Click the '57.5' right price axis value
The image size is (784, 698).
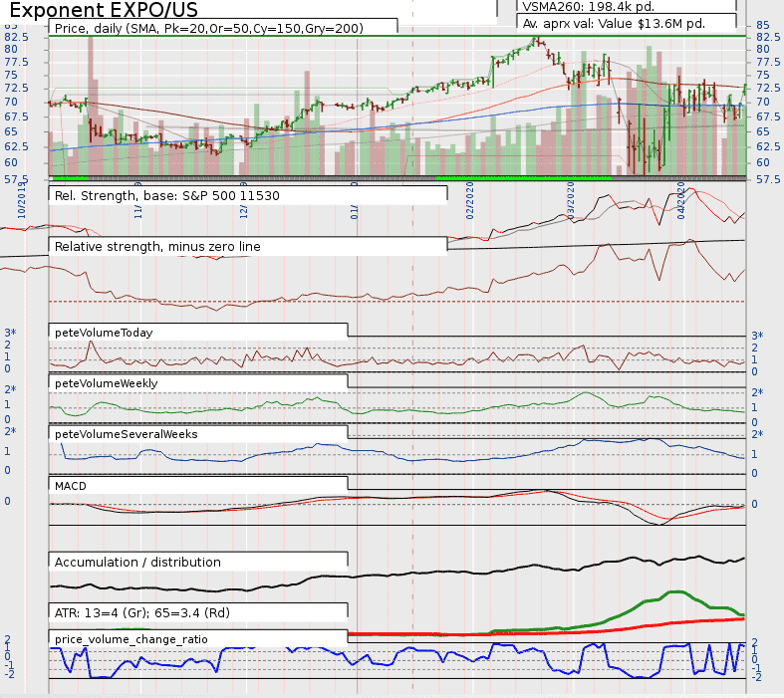768,179
